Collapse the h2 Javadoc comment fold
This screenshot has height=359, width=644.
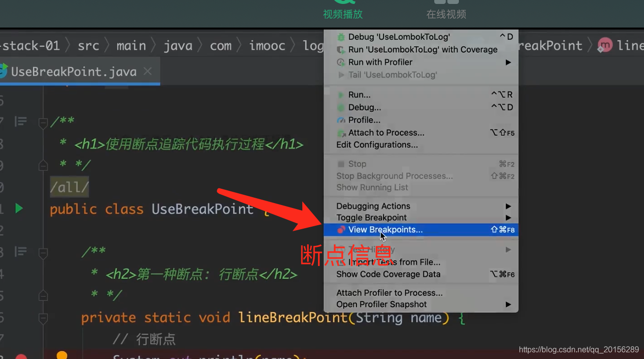point(43,253)
